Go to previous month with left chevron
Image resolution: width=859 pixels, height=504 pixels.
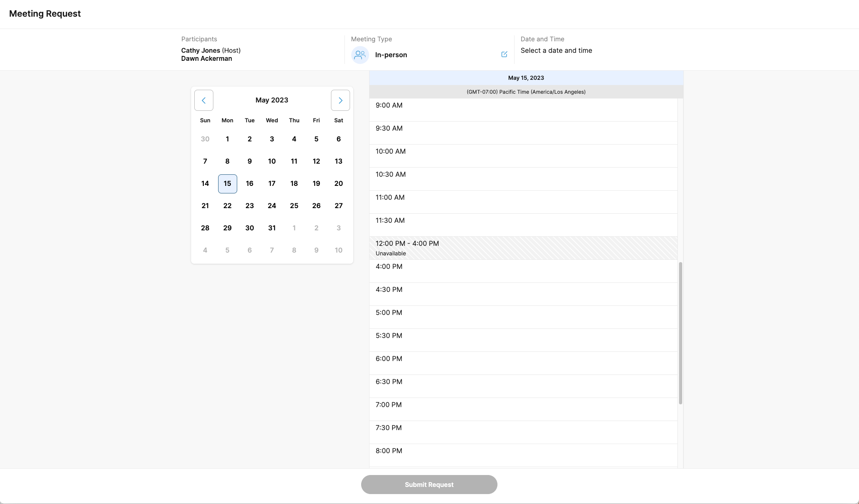(x=203, y=100)
